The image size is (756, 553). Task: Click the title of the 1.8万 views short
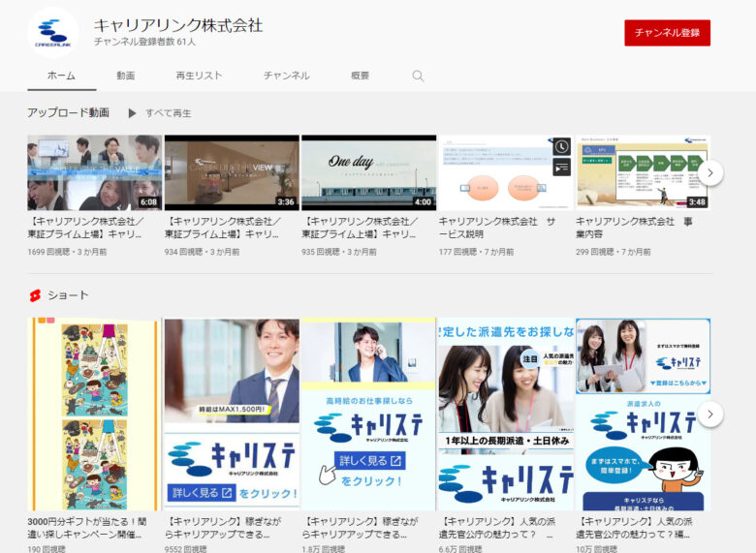click(x=360, y=528)
